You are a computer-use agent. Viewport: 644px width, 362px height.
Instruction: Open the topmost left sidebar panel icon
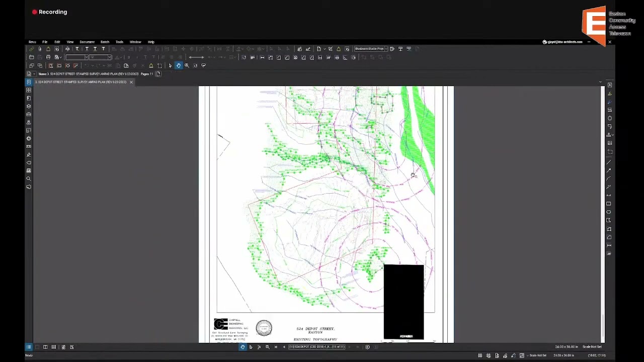(x=29, y=82)
